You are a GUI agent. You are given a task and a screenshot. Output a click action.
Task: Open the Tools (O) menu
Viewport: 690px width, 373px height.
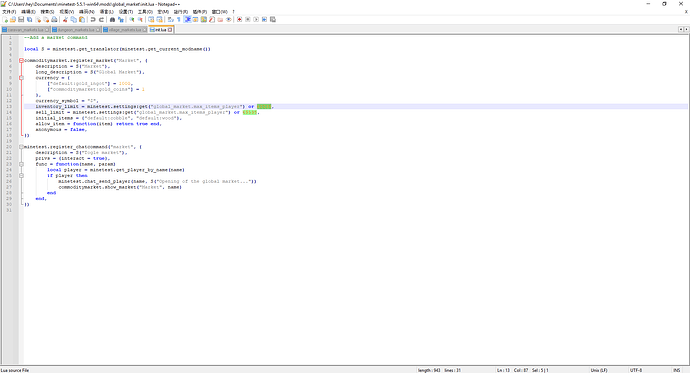click(145, 11)
